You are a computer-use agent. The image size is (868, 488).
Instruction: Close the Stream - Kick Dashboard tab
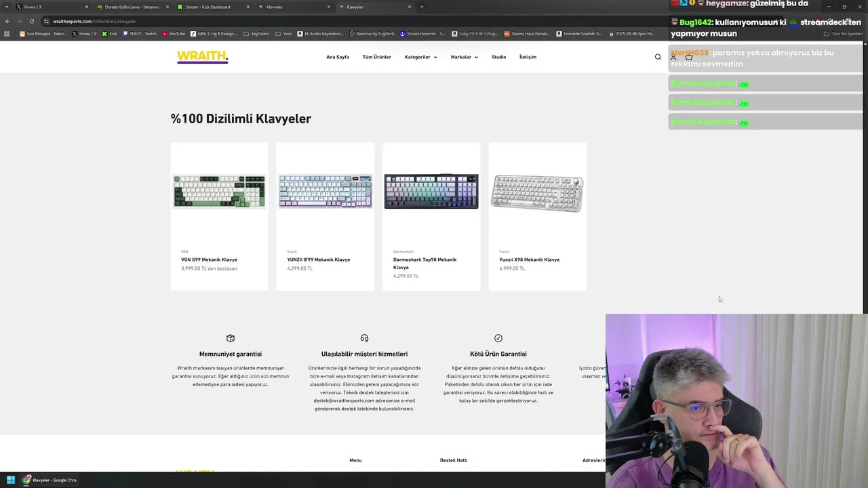[248, 7]
